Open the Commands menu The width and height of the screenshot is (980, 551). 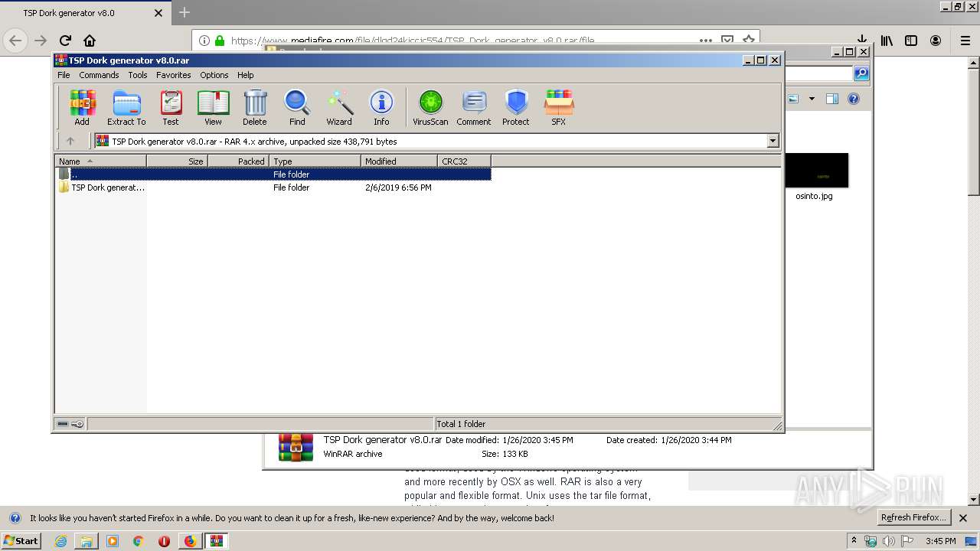pyautogui.click(x=99, y=75)
